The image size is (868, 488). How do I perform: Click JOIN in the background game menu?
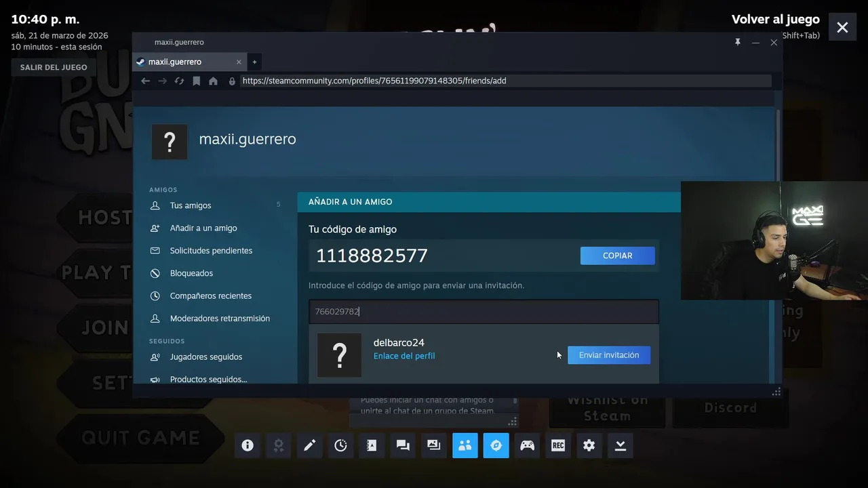(104, 328)
